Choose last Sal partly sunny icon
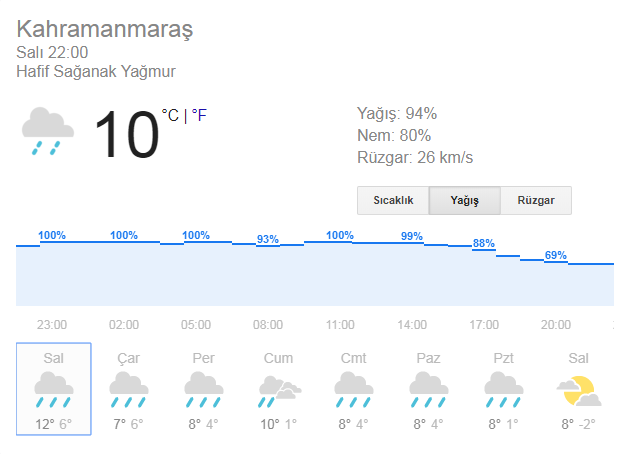The width and height of the screenshot is (627, 454). [x=579, y=391]
